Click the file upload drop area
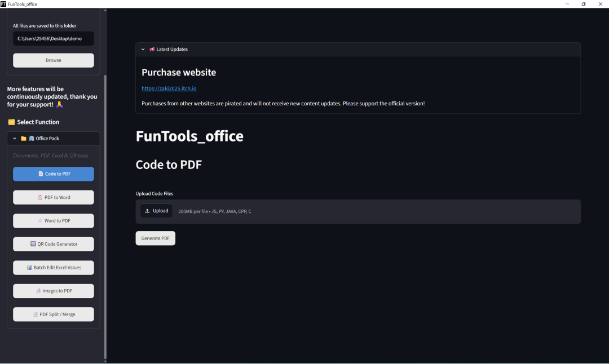The width and height of the screenshot is (609, 364). click(358, 211)
